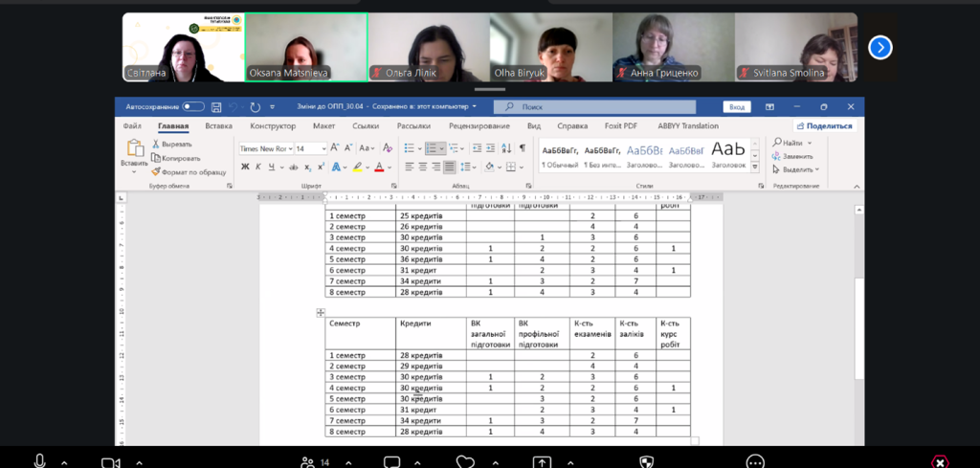The width and height of the screenshot is (980, 468).
Task: Select center text alignment icon
Action: [x=422, y=167]
